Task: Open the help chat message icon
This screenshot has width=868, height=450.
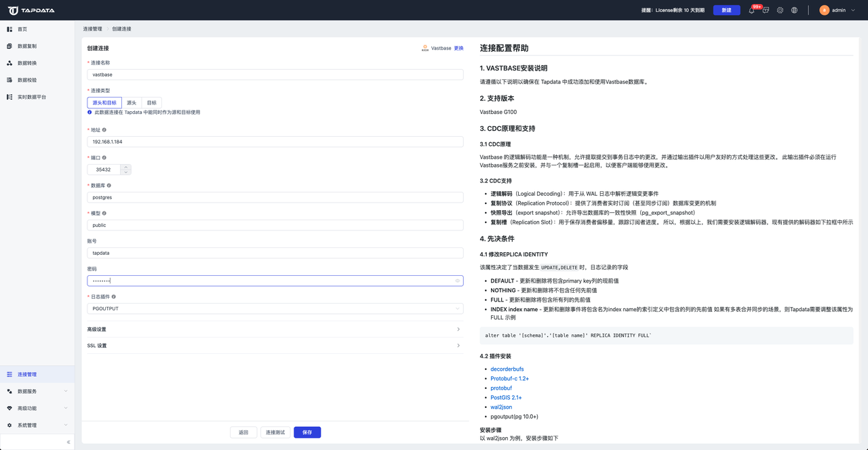Action: coord(766,10)
